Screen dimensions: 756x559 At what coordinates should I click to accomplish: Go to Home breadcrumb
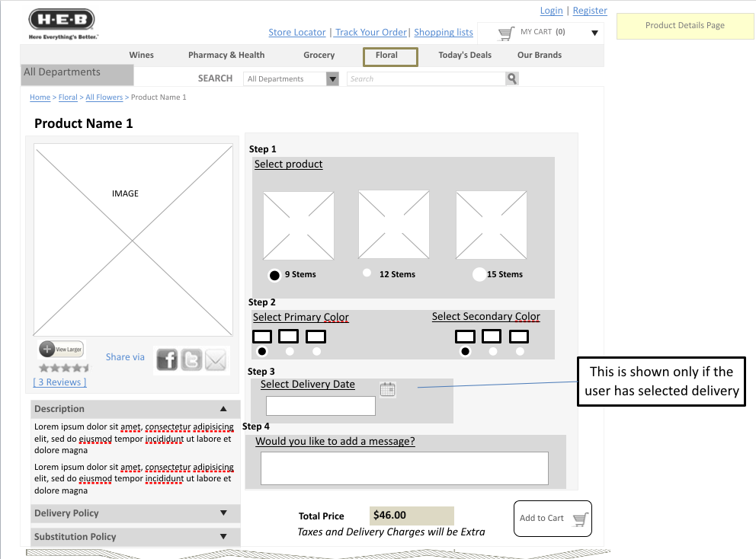[40, 97]
